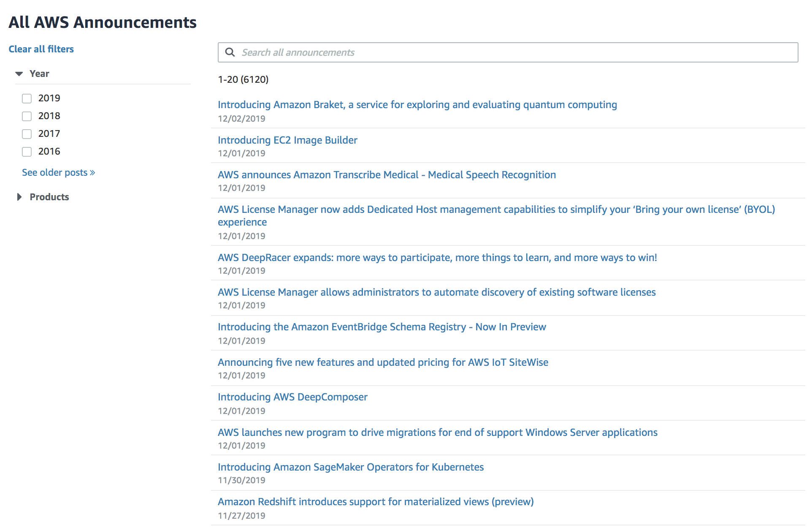
Task: Click the All AWS Announcements heading
Action: [103, 22]
